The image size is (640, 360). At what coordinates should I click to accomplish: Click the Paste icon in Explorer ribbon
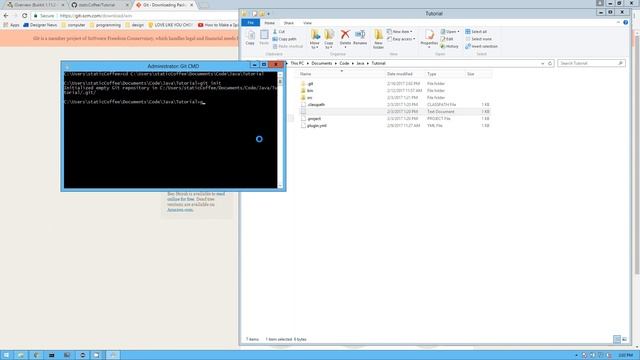(264, 37)
